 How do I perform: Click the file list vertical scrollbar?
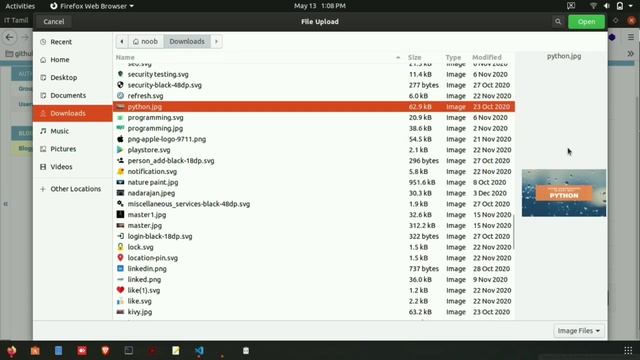tap(513, 231)
